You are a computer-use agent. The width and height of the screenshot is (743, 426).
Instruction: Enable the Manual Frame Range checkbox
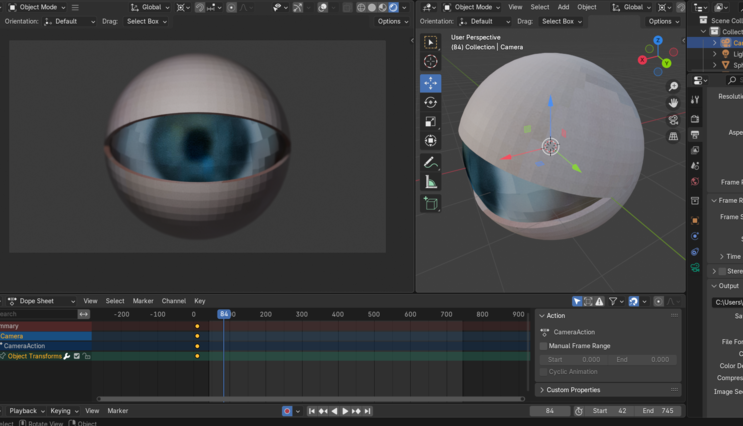544,346
